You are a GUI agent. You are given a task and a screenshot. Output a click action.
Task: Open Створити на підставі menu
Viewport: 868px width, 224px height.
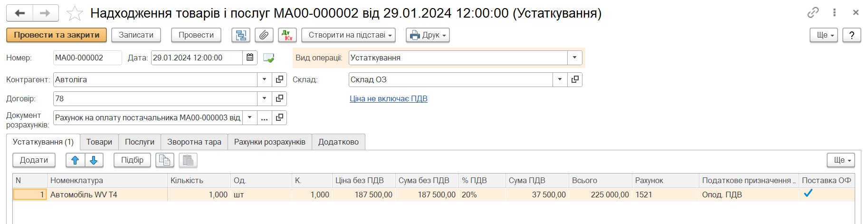351,35
